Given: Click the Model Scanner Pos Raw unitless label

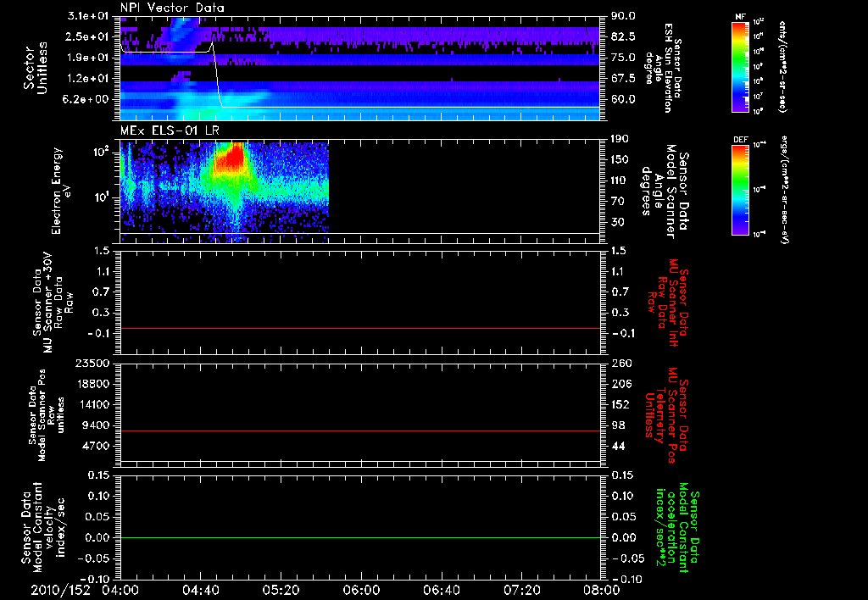Looking at the screenshot, I should coord(47,415).
